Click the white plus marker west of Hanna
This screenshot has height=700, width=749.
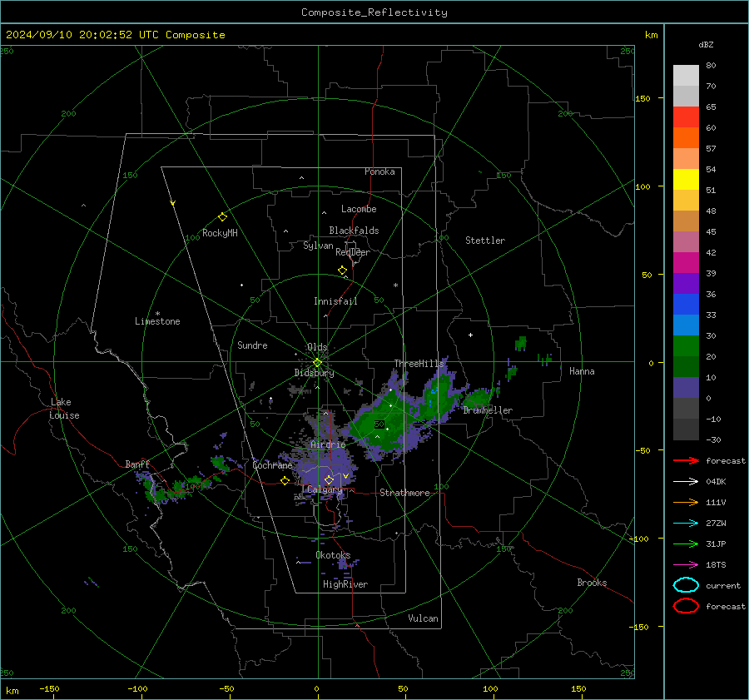tap(470, 335)
